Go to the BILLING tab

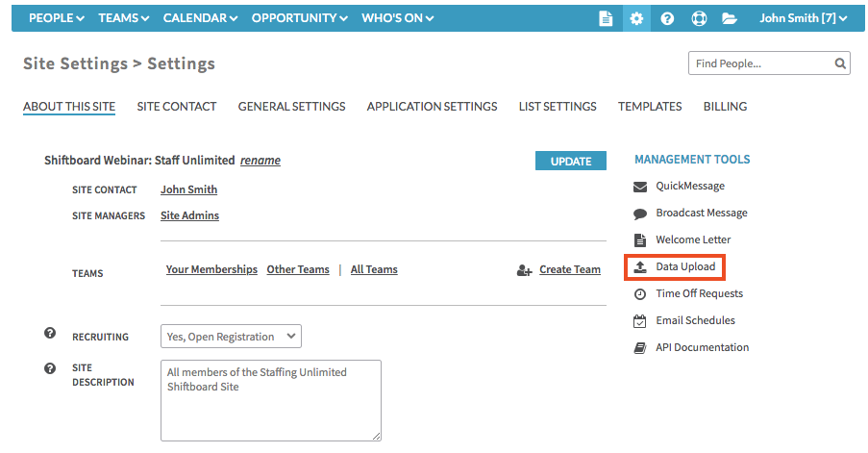pyautogui.click(x=725, y=107)
